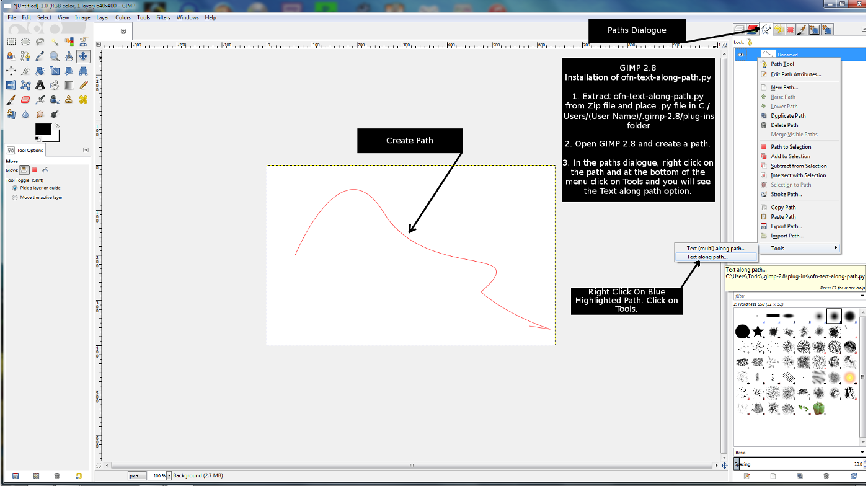
Task: Select the green pepper brush thumbnail
Action: [819, 408]
